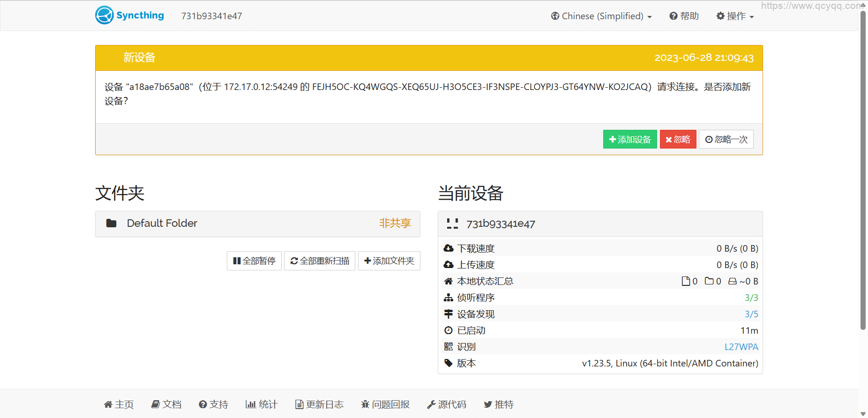This screenshot has height=418, width=868.
Task: Click the bug icon for 问题回报
Action: 365,404
